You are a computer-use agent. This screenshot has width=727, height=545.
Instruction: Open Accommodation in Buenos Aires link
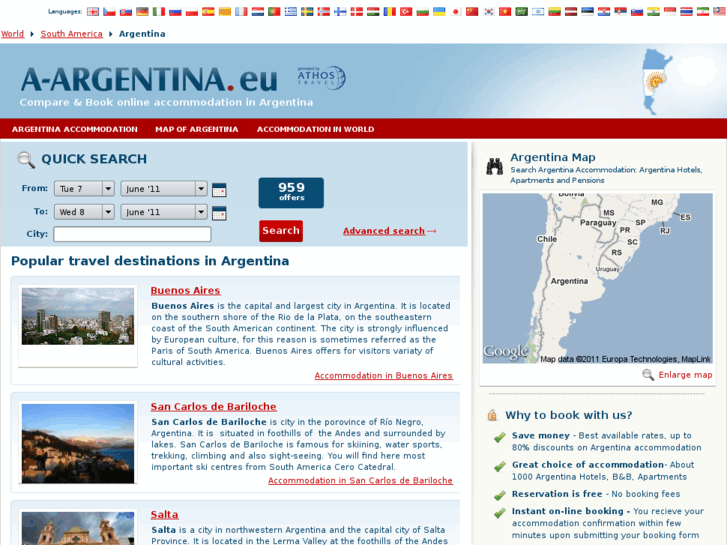pos(383,376)
